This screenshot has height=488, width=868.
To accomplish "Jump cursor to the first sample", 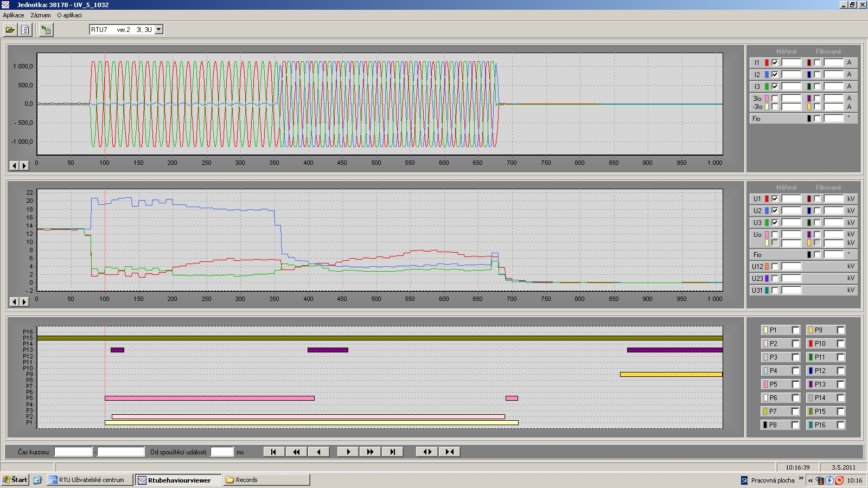I will [x=274, y=452].
